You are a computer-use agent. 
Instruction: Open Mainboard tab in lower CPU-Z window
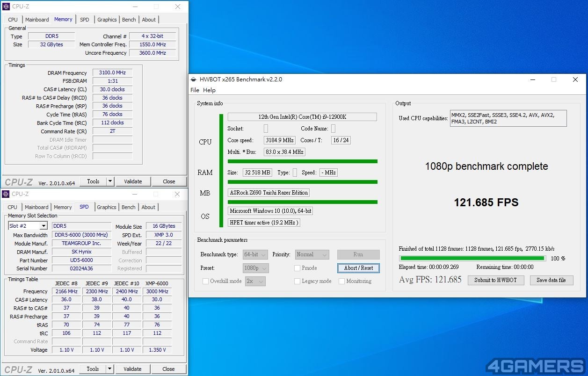(x=36, y=207)
